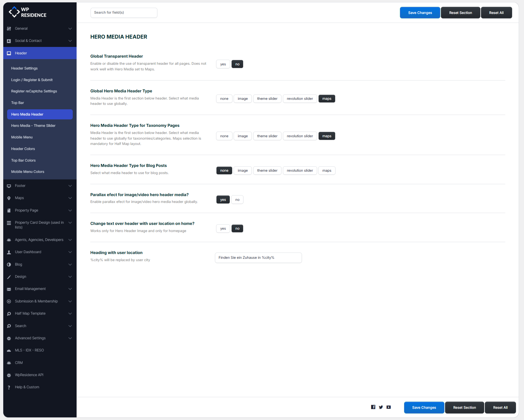
Task: Click the Maps pin icon in the sidebar
Action: click(x=9, y=198)
